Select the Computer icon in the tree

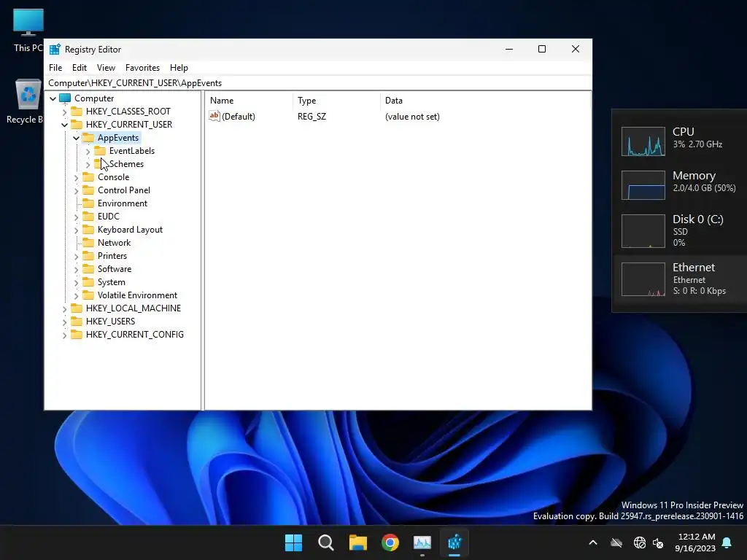tap(65, 98)
